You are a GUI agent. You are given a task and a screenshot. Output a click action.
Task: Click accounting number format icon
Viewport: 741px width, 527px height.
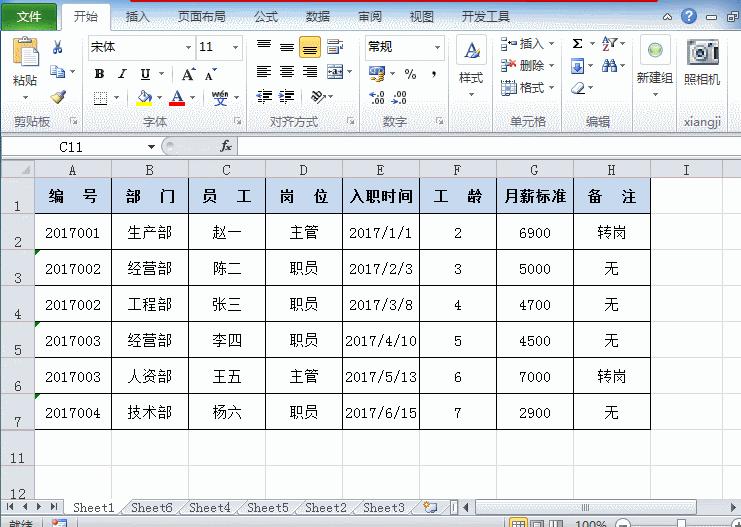click(377, 73)
